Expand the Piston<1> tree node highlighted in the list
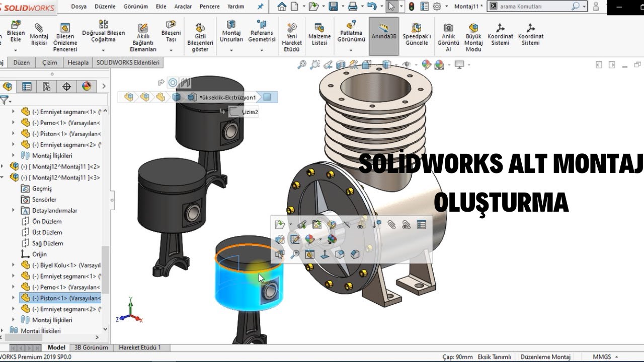This screenshot has height=362, width=644. (14, 298)
